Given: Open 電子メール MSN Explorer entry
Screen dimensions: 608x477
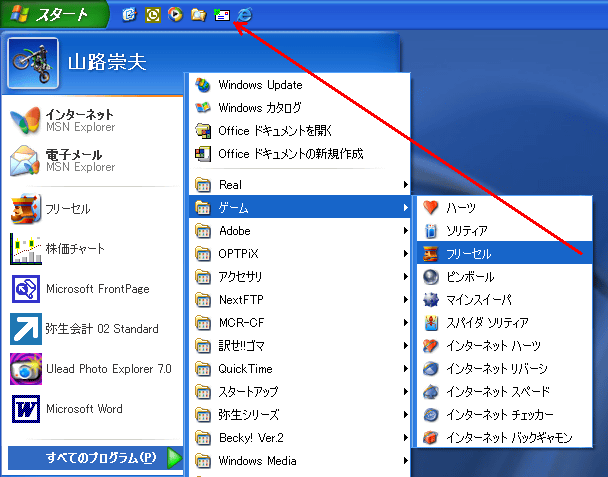Looking at the screenshot, I should (x=92, y=161).
